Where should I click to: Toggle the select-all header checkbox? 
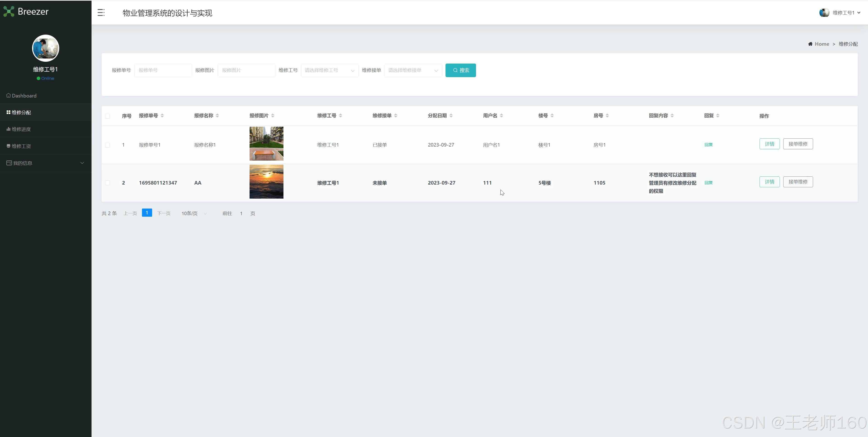coord(108,116)
